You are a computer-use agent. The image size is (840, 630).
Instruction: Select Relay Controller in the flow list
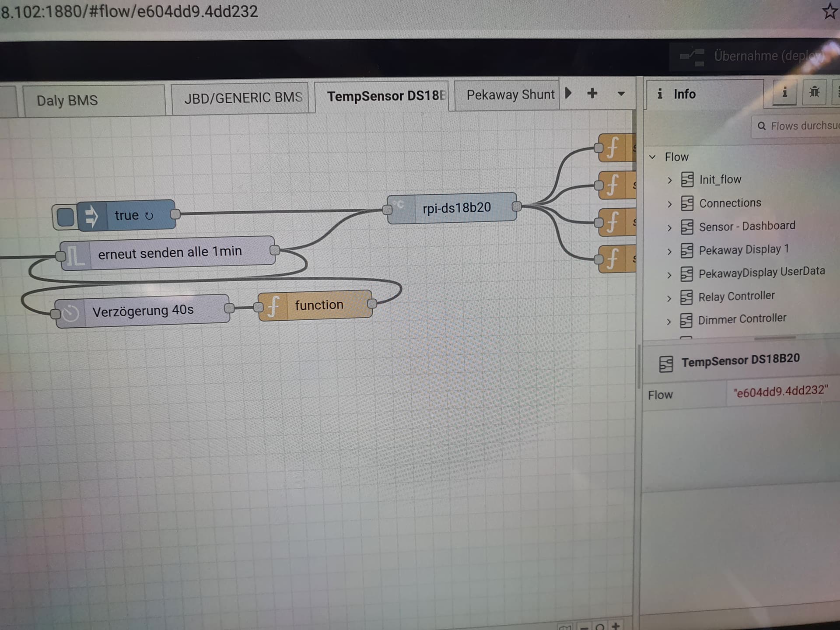click(x=736, y=296)
